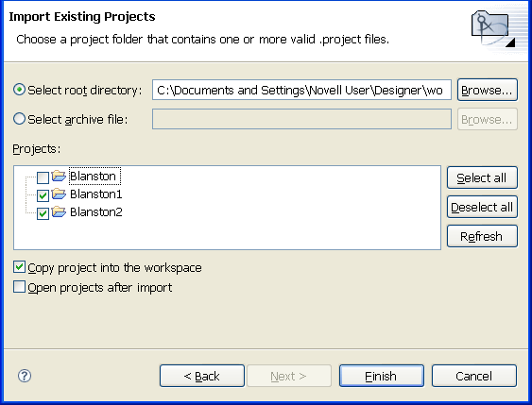Cancel the import dialog
The image size is (532, 405).
[474, 376]
